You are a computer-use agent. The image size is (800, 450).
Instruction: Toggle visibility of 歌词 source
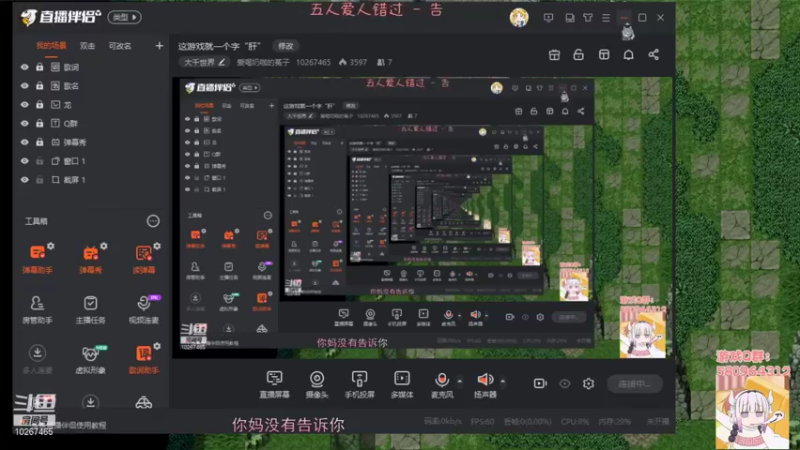point(24,67)
